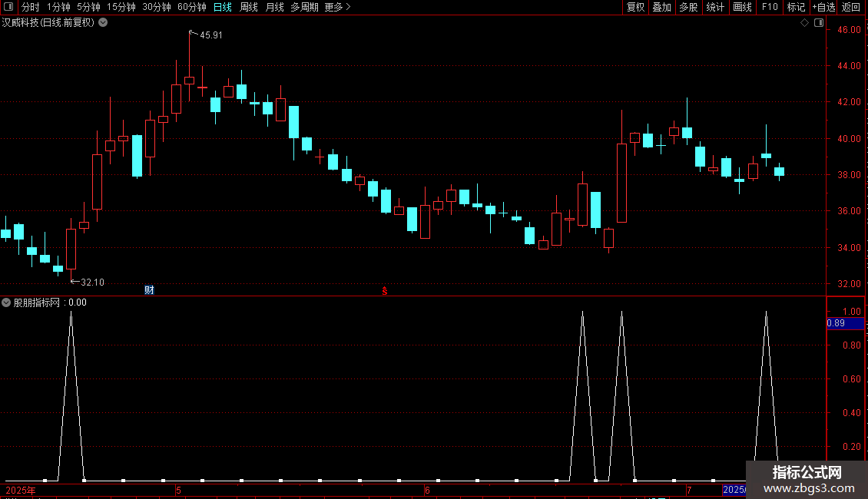The height and width of the screenshot is (499, 868).
Task: Toggle the side panel icon at chart top-right
Action: point(819,23)
